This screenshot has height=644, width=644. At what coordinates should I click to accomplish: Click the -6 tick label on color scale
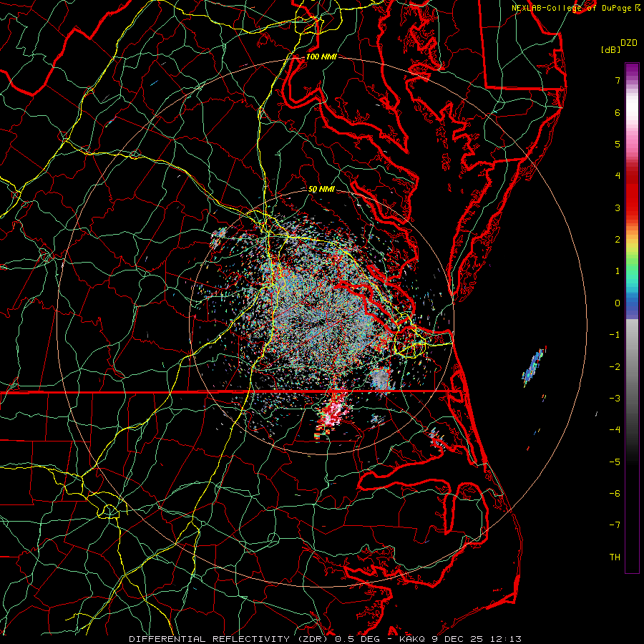[615, 494]
